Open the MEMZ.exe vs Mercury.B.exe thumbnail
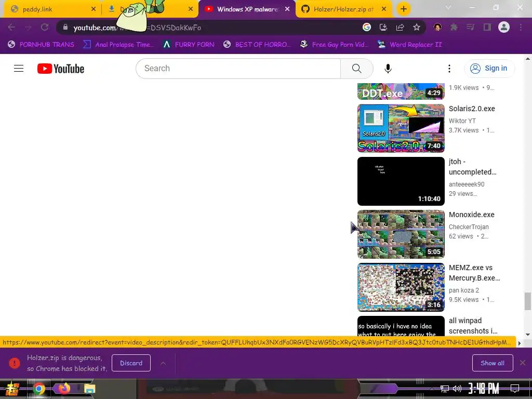 coord(401,287)
